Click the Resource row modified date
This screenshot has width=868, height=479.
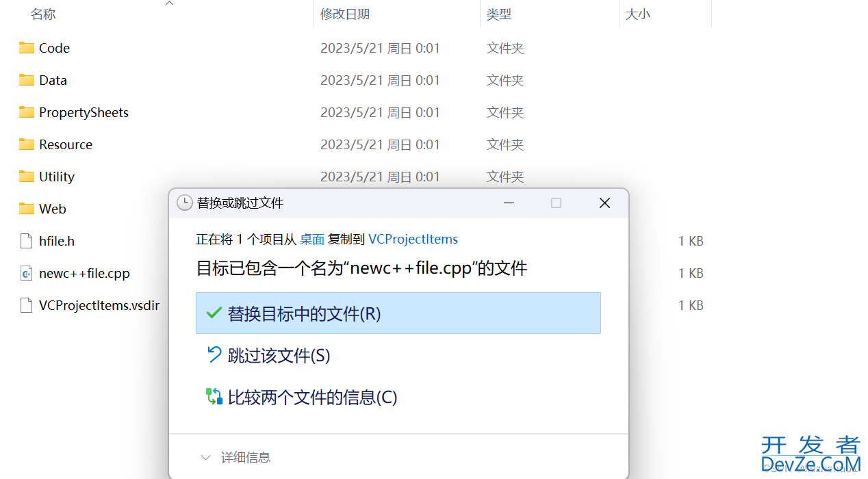point(380,144)
